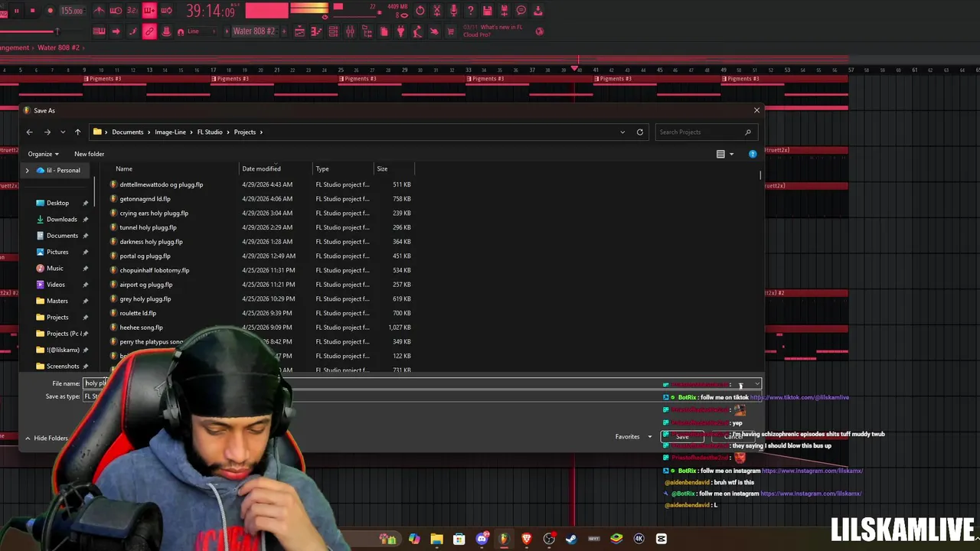Click the plus button next to Water 808 #2
The image size is (980, 551).
point(283,31)
